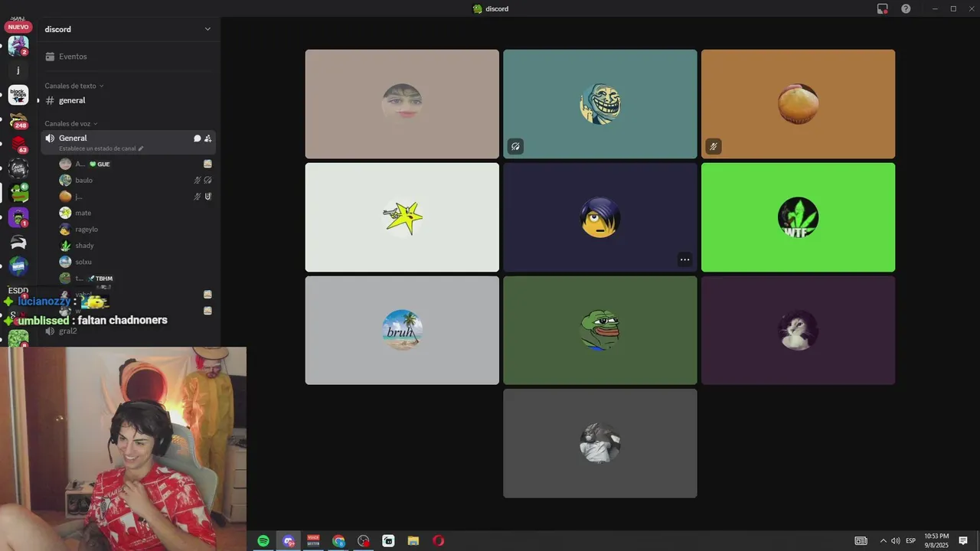Screen dimensions: 980x551
Task: Click the NUEVO badge at top of server list
Action: click(x=18, y=27)
